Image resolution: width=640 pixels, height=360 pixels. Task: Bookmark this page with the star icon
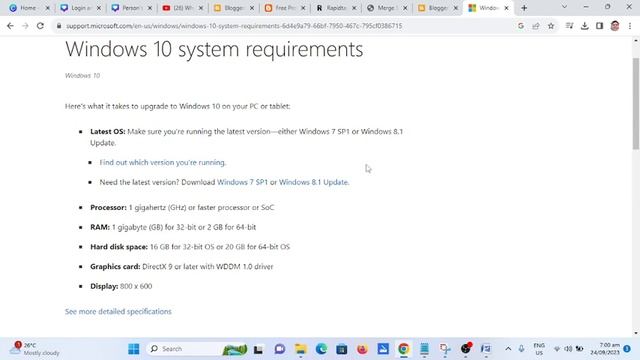(551, 26)
